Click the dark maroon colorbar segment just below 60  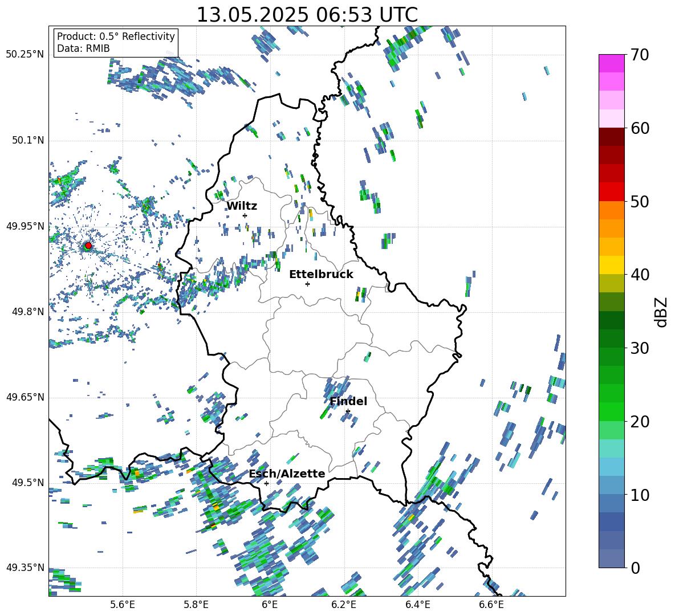tap(612, 137)
